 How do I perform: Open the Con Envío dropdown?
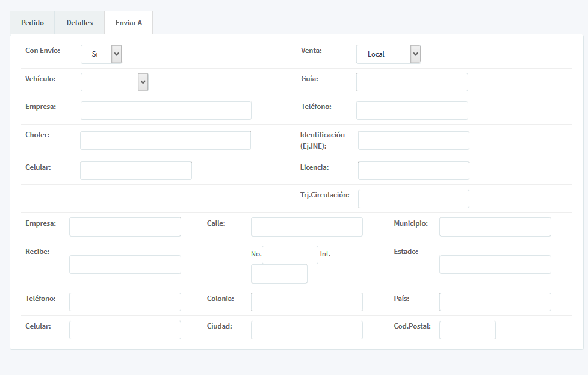coord(101,54)
